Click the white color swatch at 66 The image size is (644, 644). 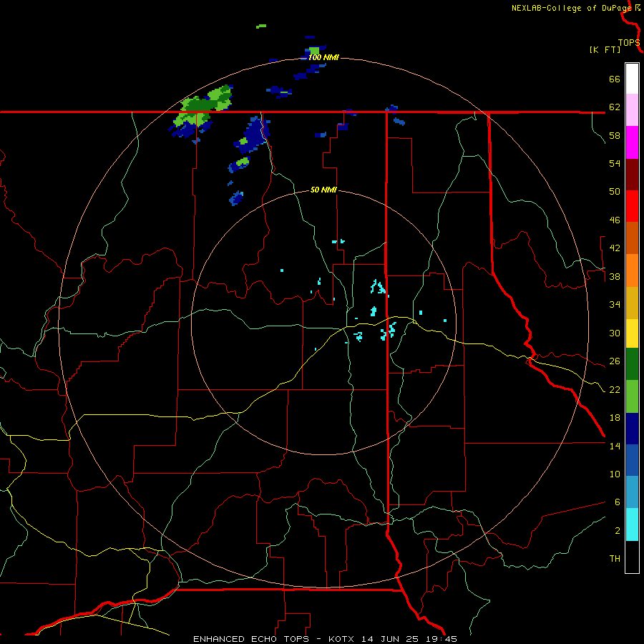coord(632,79)
